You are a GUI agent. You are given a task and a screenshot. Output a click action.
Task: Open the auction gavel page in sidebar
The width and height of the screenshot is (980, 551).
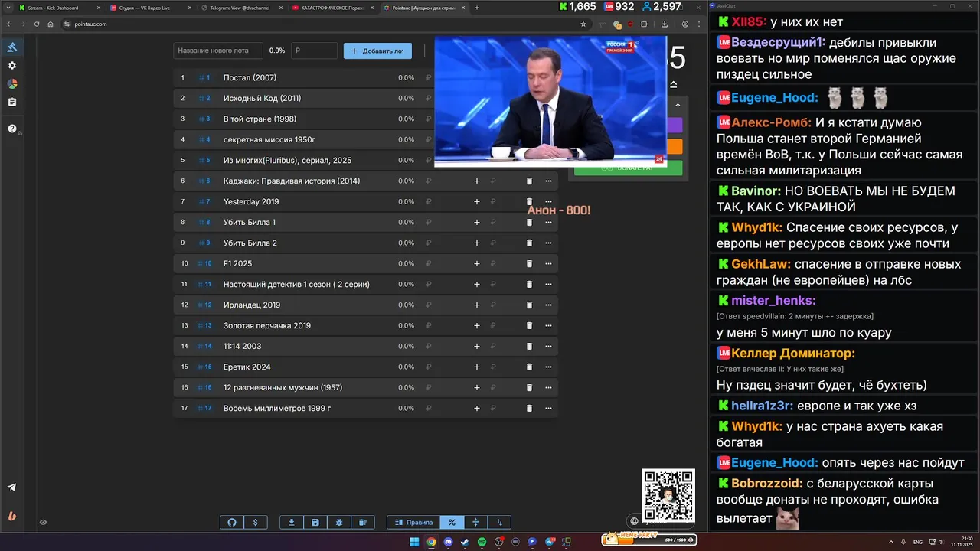point(12,47)
